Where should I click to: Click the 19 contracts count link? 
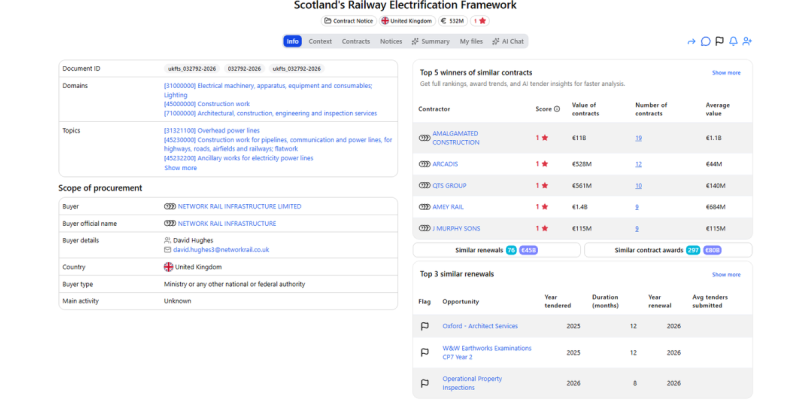point(638,138)
